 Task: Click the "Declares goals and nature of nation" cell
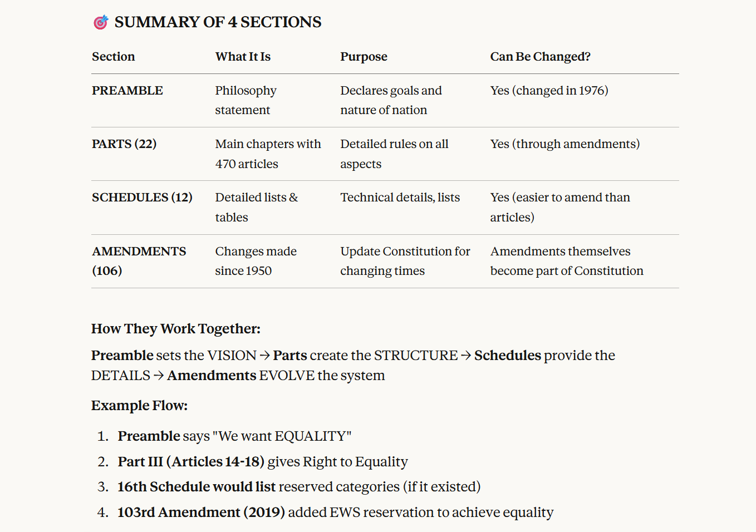point(391,100)
